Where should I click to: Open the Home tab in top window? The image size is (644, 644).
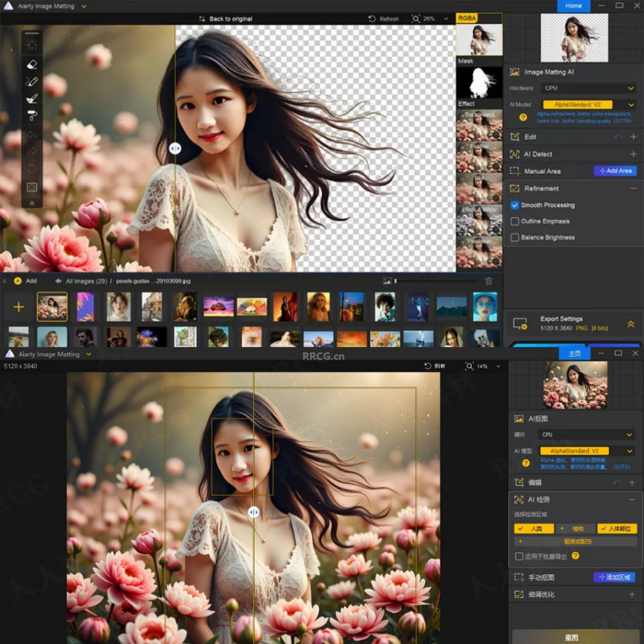(x=573, y=6)
